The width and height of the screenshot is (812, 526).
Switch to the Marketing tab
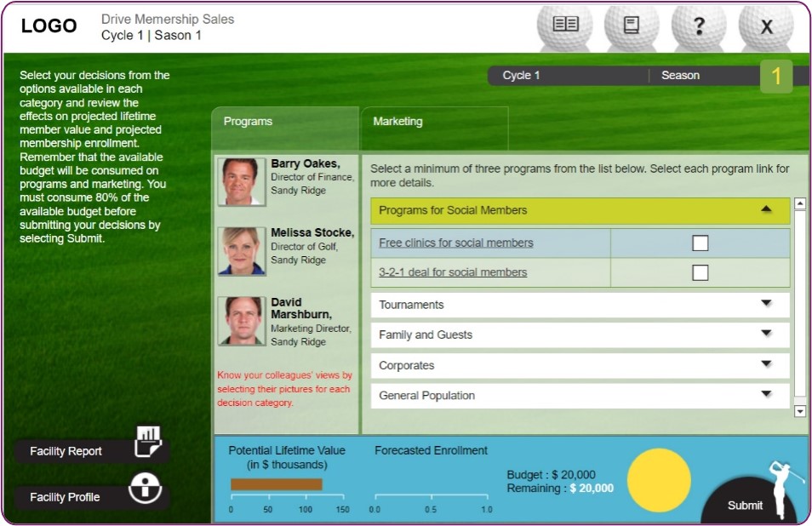pos(434,128)
